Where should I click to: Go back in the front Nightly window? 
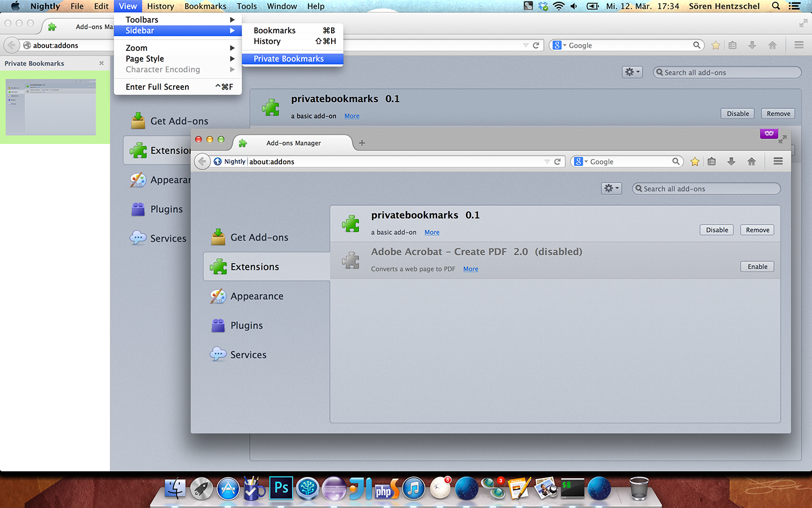point(202,161)
